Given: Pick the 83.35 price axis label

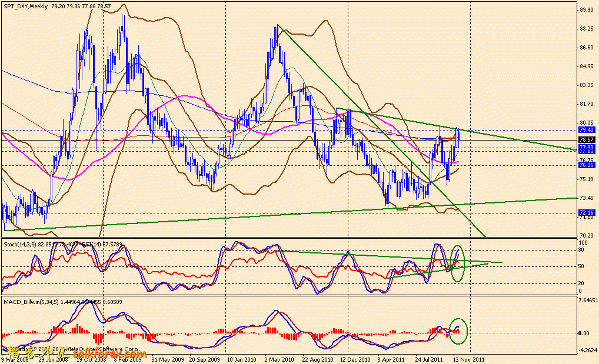Looking at the screenshot, I should pos(587,85).
